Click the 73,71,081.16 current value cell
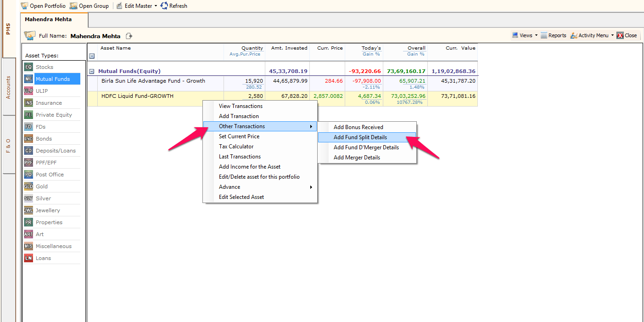Screen dimensions: 644x322 point(458,96)
